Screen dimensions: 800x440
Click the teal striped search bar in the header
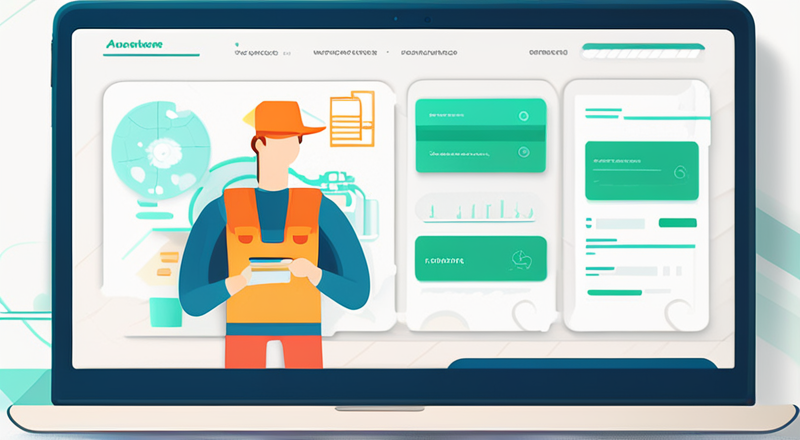click(x=643, y=51)
